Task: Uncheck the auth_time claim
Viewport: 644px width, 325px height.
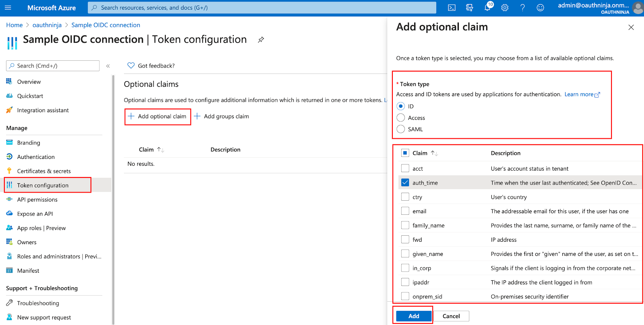Action: 405,183
